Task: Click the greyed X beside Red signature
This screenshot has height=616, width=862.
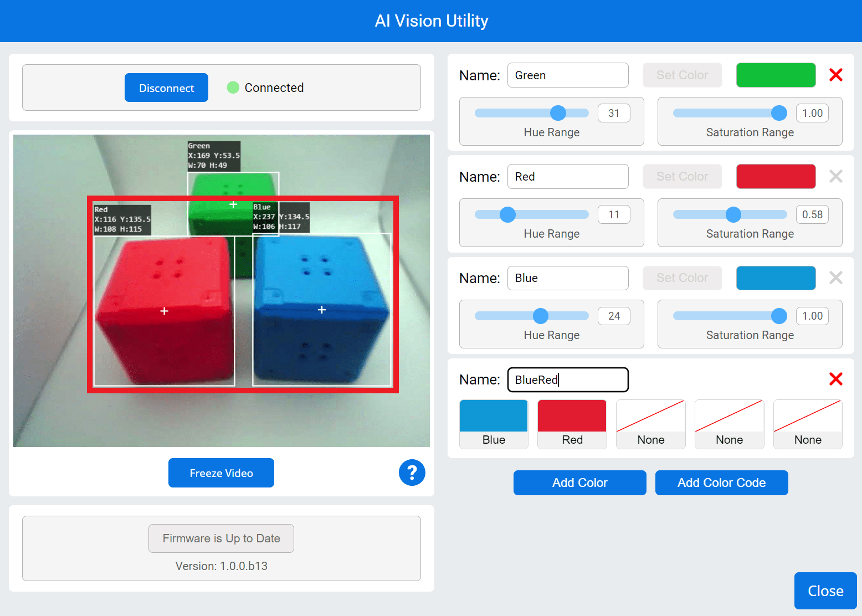Action: [835, 176]
